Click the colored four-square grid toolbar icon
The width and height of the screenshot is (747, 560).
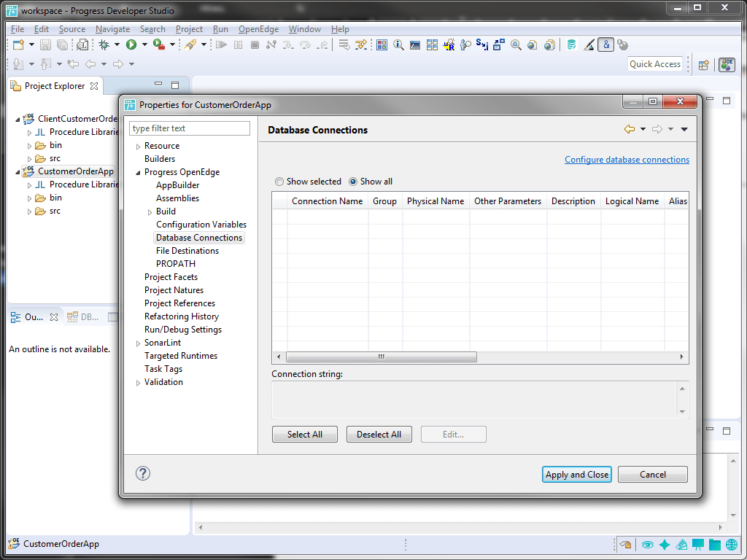coord(382,44)
